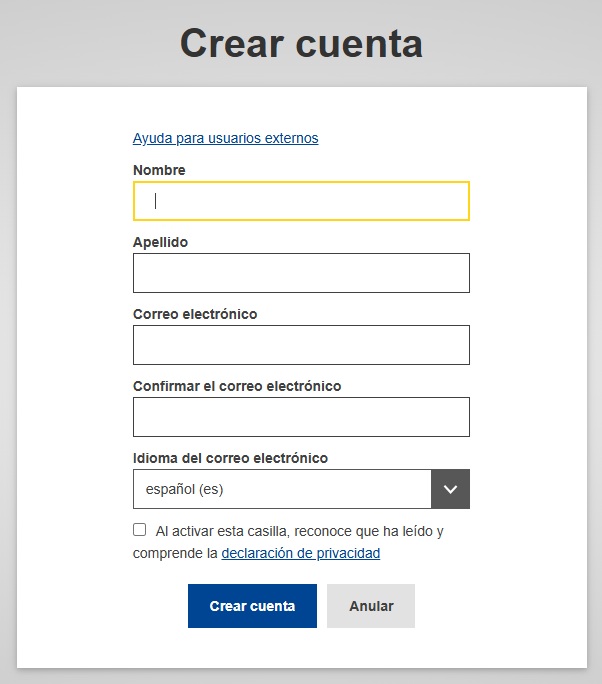Click the 'Confirmar el correo electrónico' label
Viewport: 602px width, 684px height.
237,386
